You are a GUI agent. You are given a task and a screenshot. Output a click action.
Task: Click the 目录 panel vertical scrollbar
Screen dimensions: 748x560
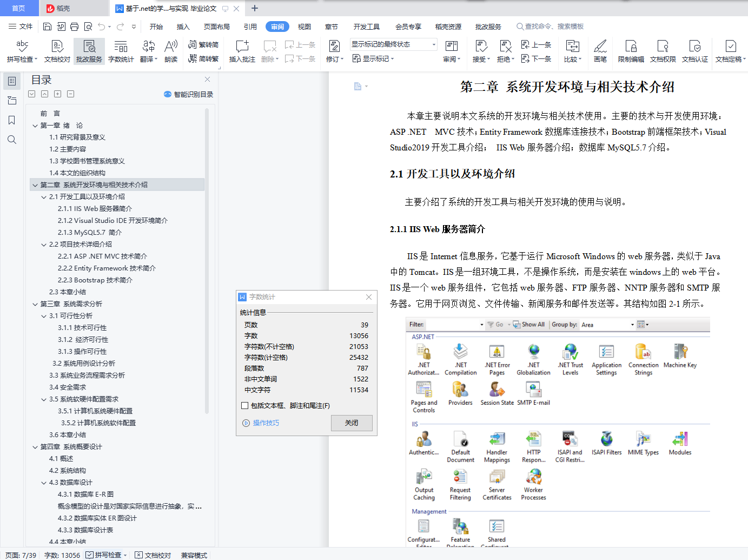[x=207, y=261]
